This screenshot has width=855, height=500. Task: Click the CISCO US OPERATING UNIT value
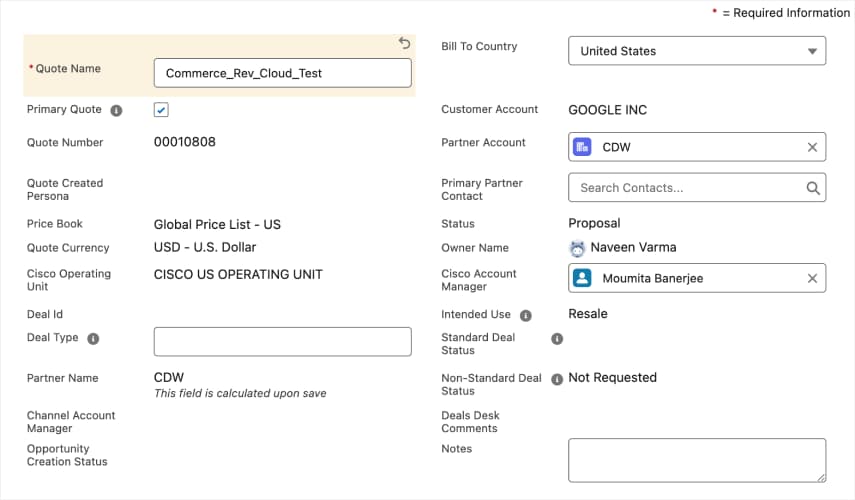pyautogui.click(x=238, y=274)
